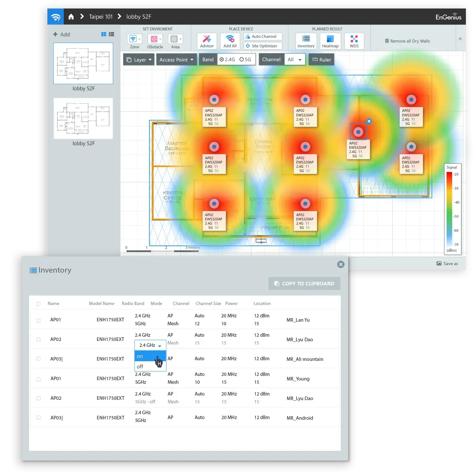The height and width of the screenshot is (473, 476).
Task: Expand the Layer dropdown
Action: [139, 59]
